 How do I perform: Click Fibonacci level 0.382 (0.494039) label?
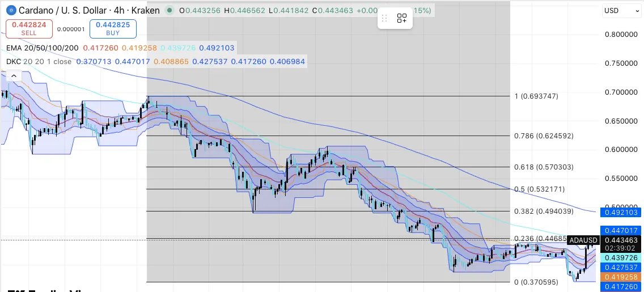(544, 211)
